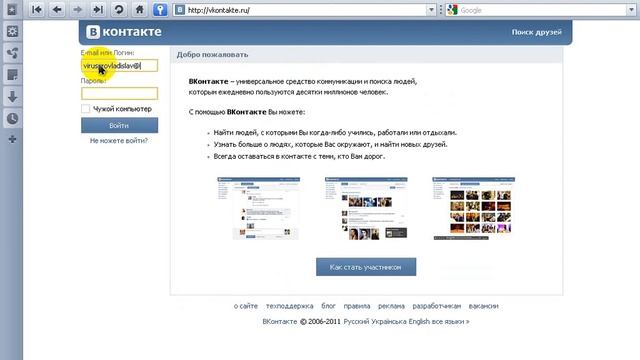Open the Notes panel in the sidebar
Viewport: 640px width, 360px height.
tap(12, 75)
